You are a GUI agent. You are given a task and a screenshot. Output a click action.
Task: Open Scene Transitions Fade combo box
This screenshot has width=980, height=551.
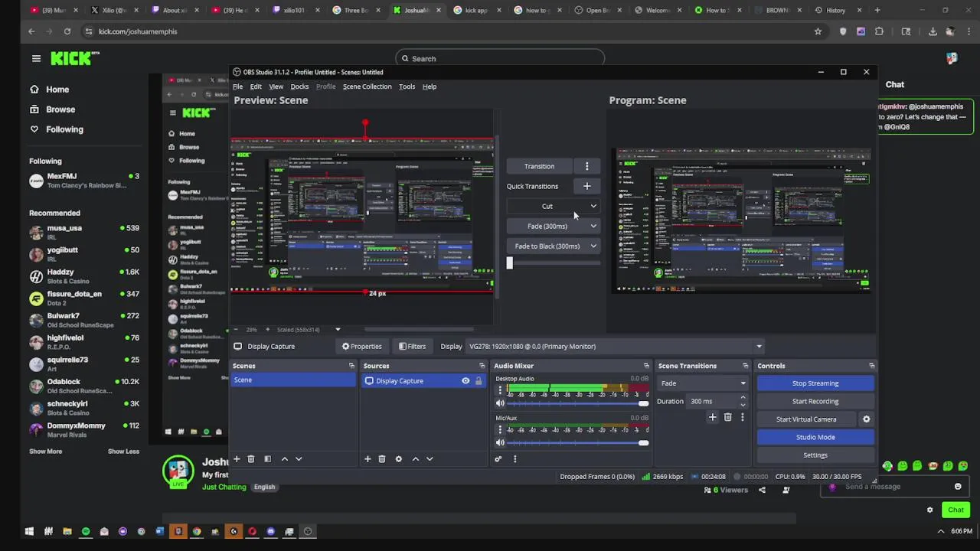tap(703, 383)
